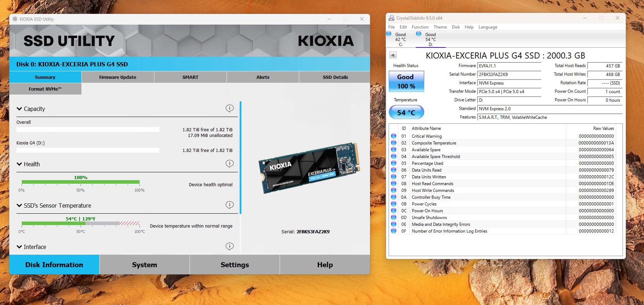Click the KIOXIA summary panel vertical scrollbar
644x305 pixels.
click(x=241, y=158)
